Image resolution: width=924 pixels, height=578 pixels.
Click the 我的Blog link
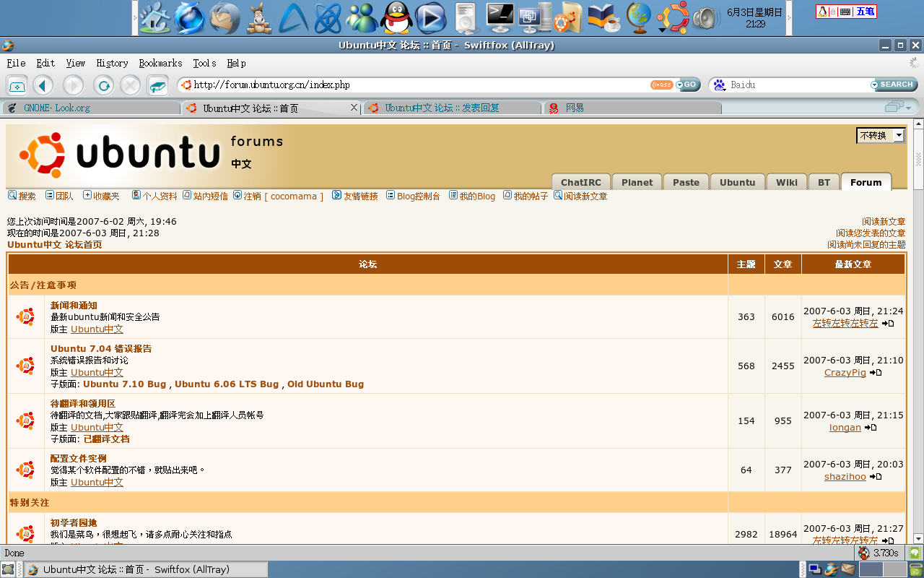(477, 196)
